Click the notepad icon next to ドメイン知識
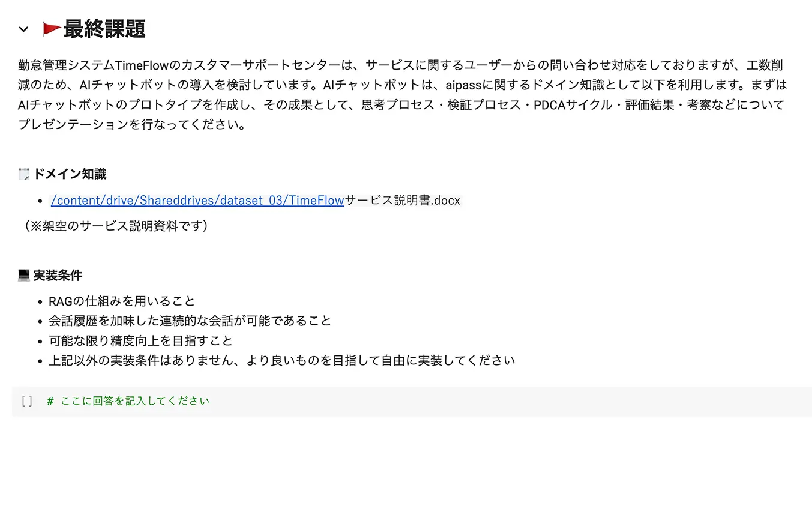This screenshot has width=812, height=508. coord(24,174)
